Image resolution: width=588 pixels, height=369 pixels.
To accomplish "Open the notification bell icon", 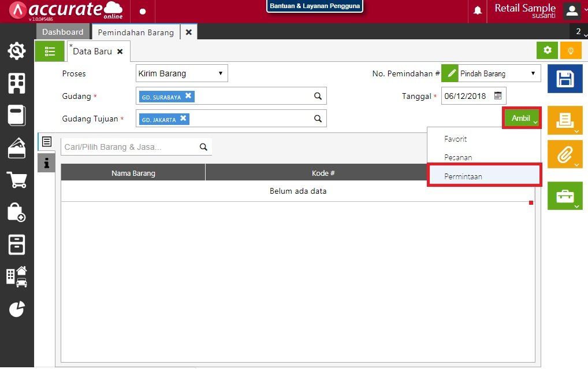I will click(x=478, y=11).
